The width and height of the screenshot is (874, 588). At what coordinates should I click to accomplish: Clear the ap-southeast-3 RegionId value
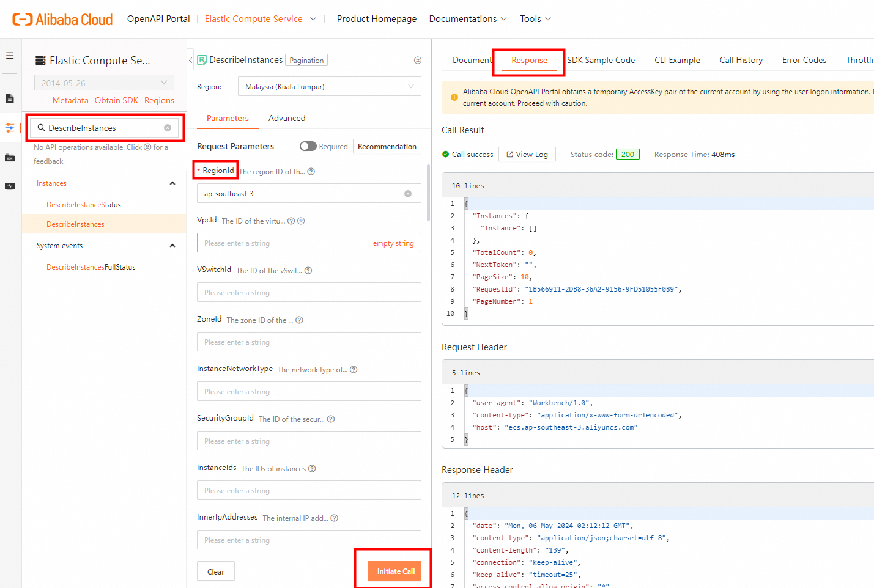click(x=408, y=194)
